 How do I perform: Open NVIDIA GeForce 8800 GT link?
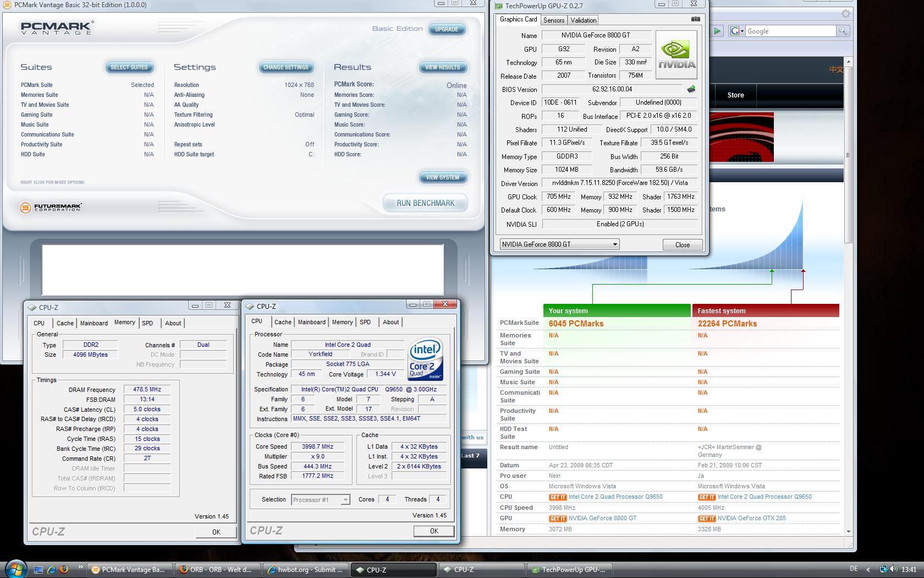[x=602, y=518]
